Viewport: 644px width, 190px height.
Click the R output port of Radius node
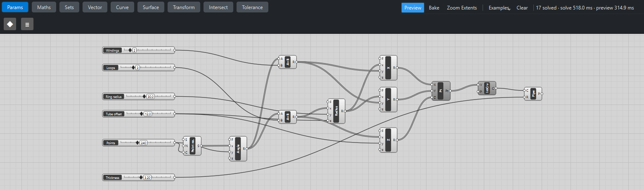[346, 111]
